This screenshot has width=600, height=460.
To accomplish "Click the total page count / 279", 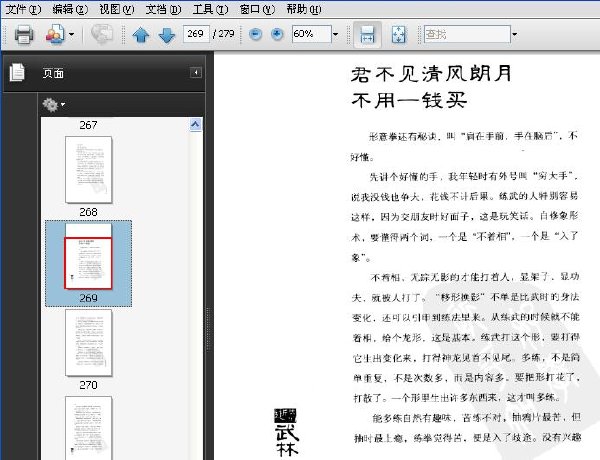I will (x=224, y=34).
